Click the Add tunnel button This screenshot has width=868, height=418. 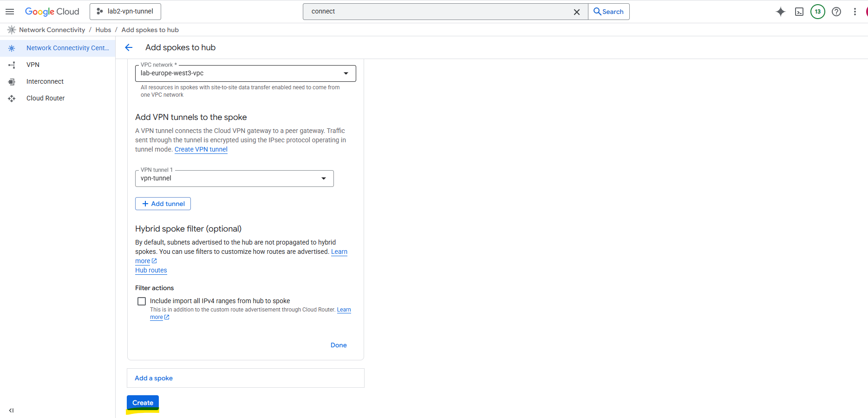163,204
